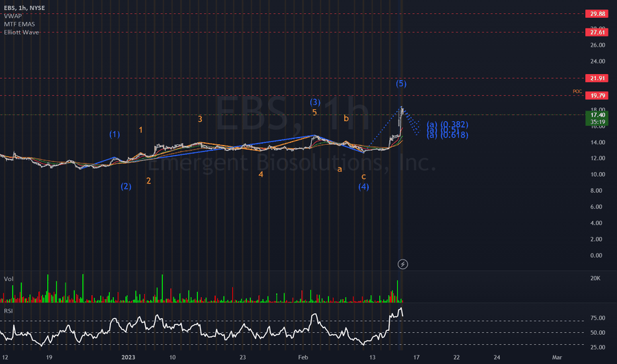This screenshot has height=364, width=617.
Task: Select the orange b corrective wave label
Action: coord(346,118)
